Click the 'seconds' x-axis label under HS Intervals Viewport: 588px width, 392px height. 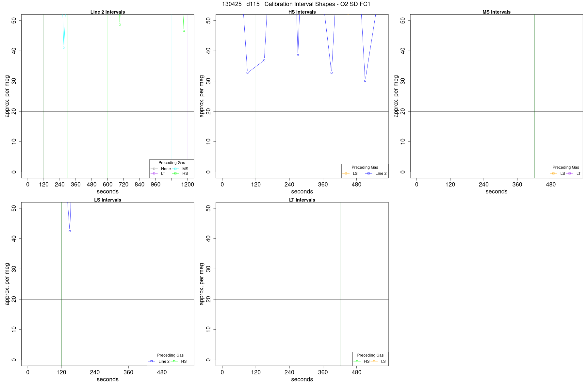tap(302, 192)
